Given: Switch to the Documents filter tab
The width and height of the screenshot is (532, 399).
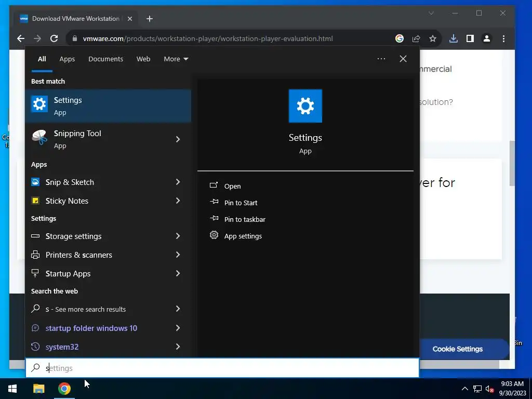Looking at the screenshot, I should (105, 59).
